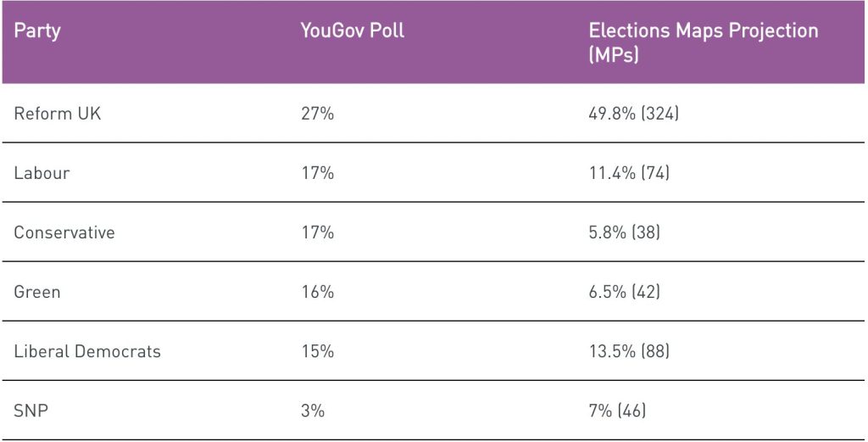
Task: Click the Elections Maps Projection header
Action: coord(704,42)
